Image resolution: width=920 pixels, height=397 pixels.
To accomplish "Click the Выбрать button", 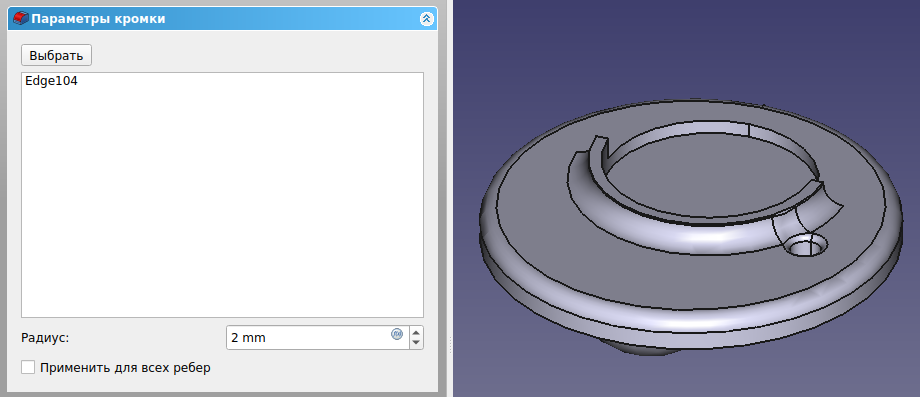I will pyautogui.click(x=56, y=56).
